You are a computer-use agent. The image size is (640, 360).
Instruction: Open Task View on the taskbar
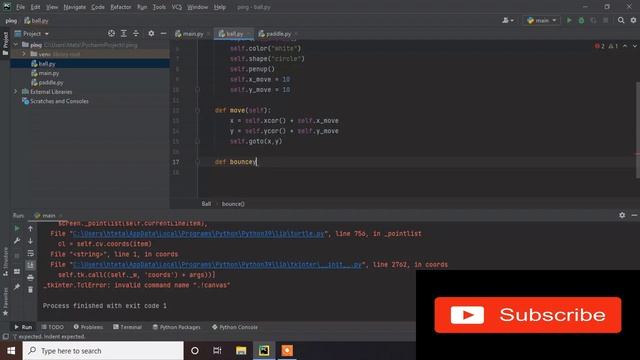pyautogui.click(x=217, y=351)
